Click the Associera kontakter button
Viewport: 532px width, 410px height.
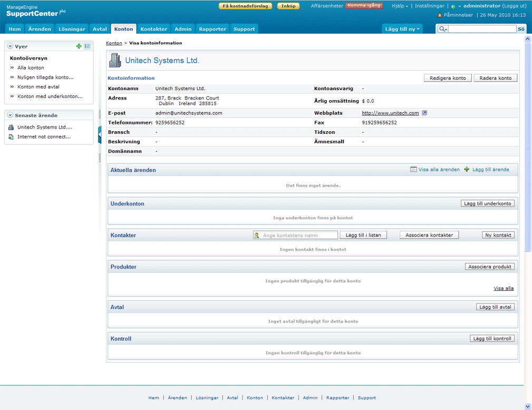click(429, 235)
